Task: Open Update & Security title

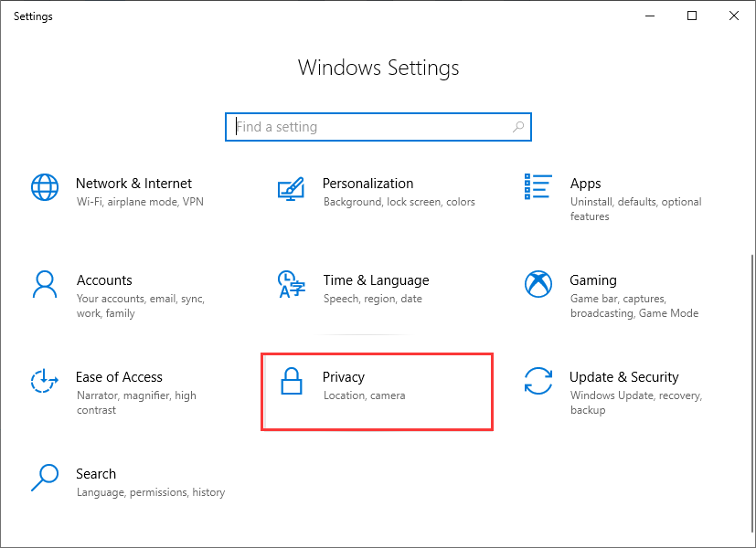Action: (x=623, y=377)
